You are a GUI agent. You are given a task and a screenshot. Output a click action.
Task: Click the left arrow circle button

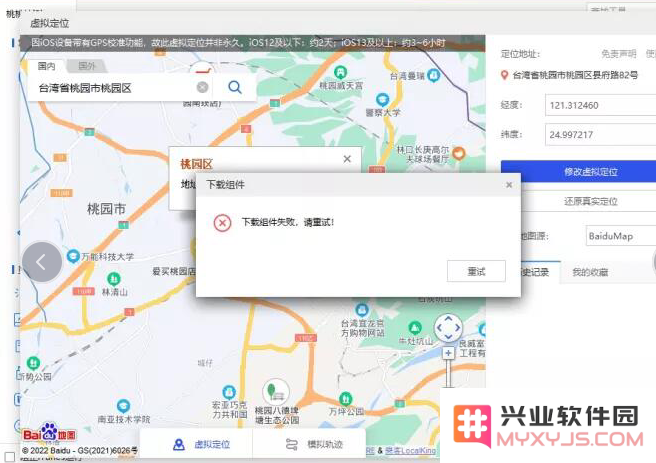click(x=42, y=262)
